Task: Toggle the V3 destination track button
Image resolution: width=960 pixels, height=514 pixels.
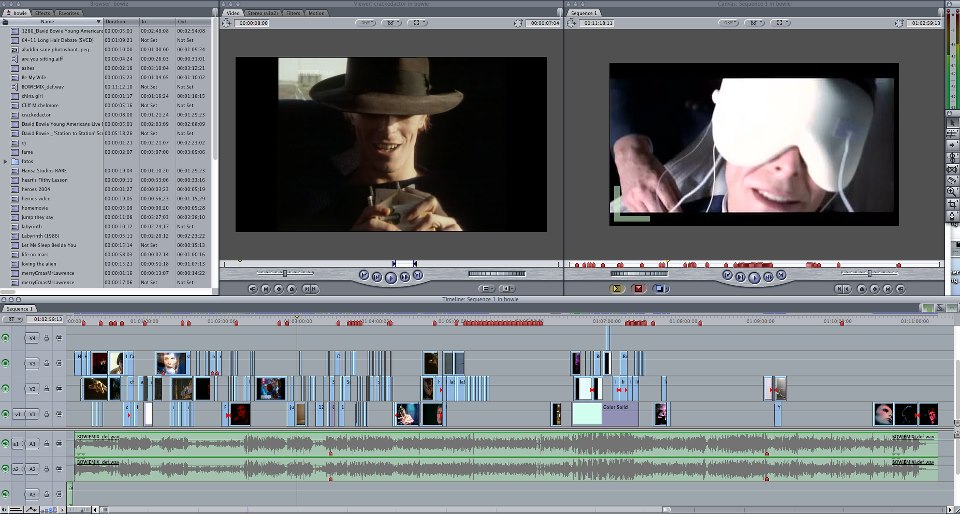Action: point(32,363)
